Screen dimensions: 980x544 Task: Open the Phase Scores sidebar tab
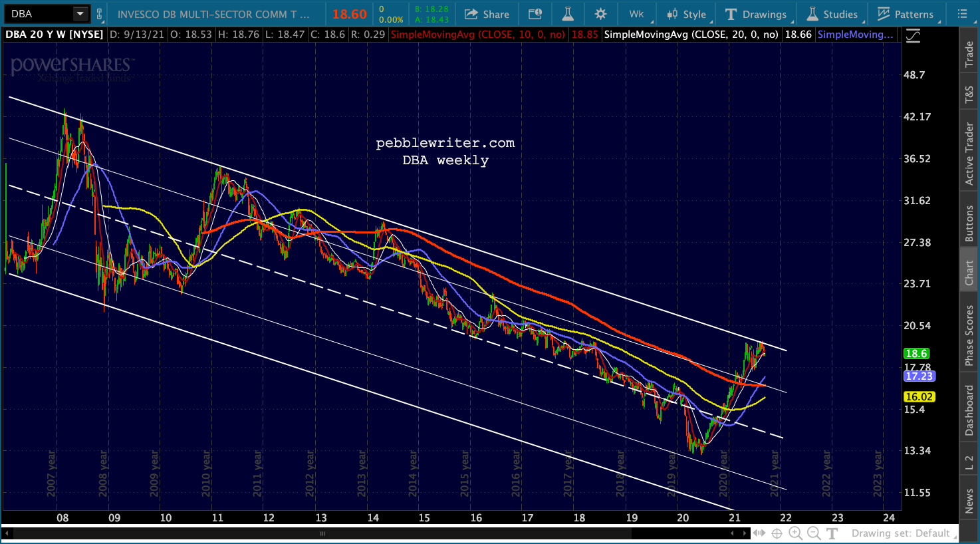(969, 336)
